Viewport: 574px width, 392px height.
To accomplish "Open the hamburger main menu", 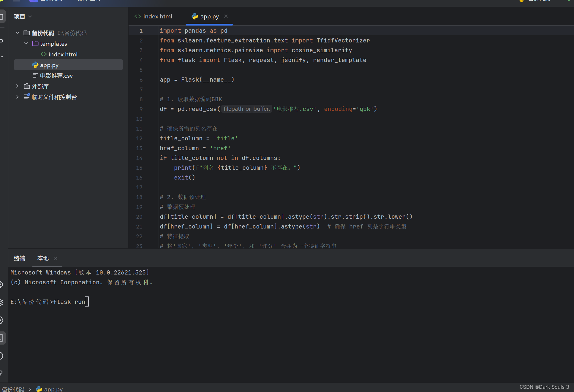I will tap(17, 1).
